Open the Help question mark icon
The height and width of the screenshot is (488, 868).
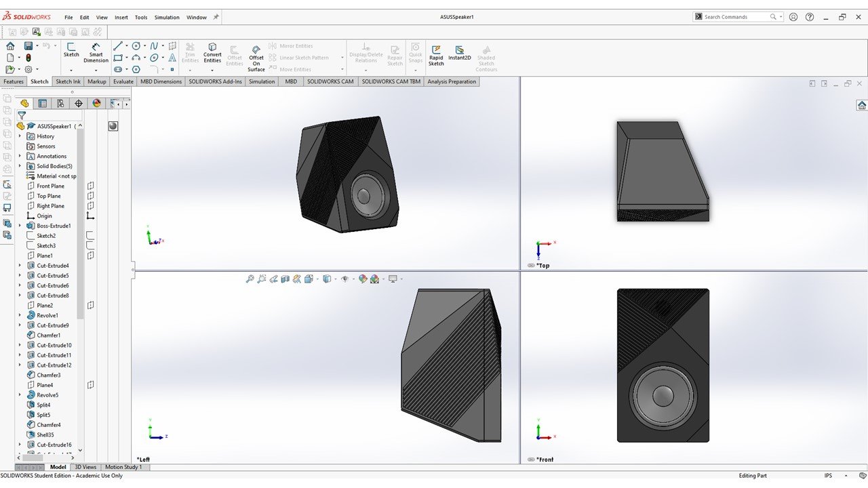810,17
